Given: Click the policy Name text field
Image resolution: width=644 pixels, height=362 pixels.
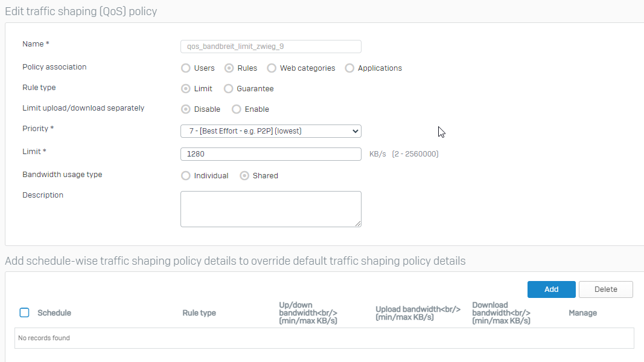Looking at the screenshot, I should pos(270,47).
